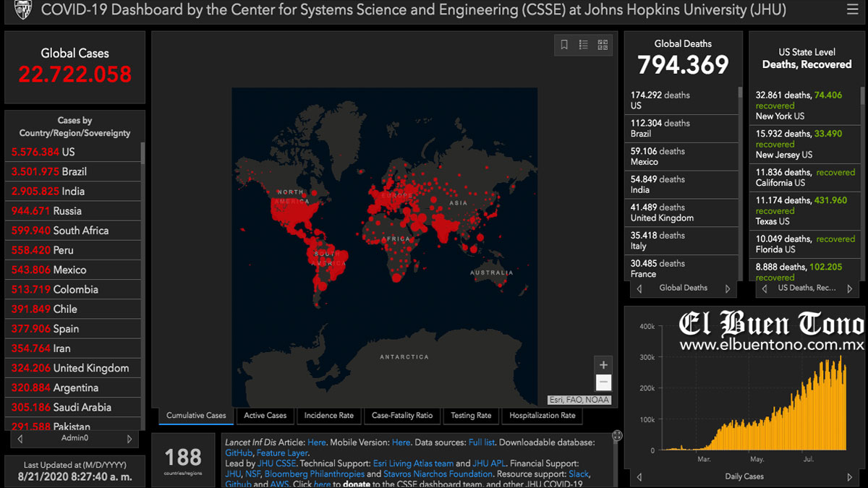
Task: Open the GitHub link before Feature Layer
Action: click(239, 453)
